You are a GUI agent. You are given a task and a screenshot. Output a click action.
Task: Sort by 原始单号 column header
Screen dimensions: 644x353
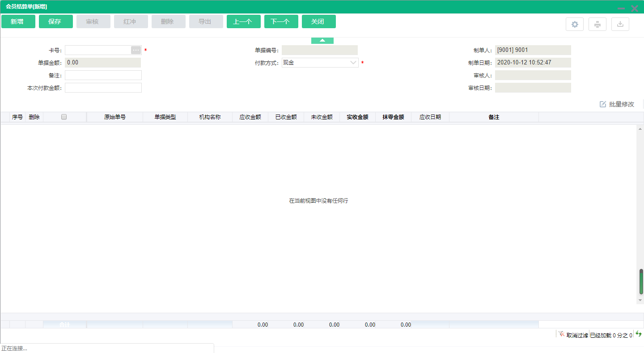(x=115, y=117)
